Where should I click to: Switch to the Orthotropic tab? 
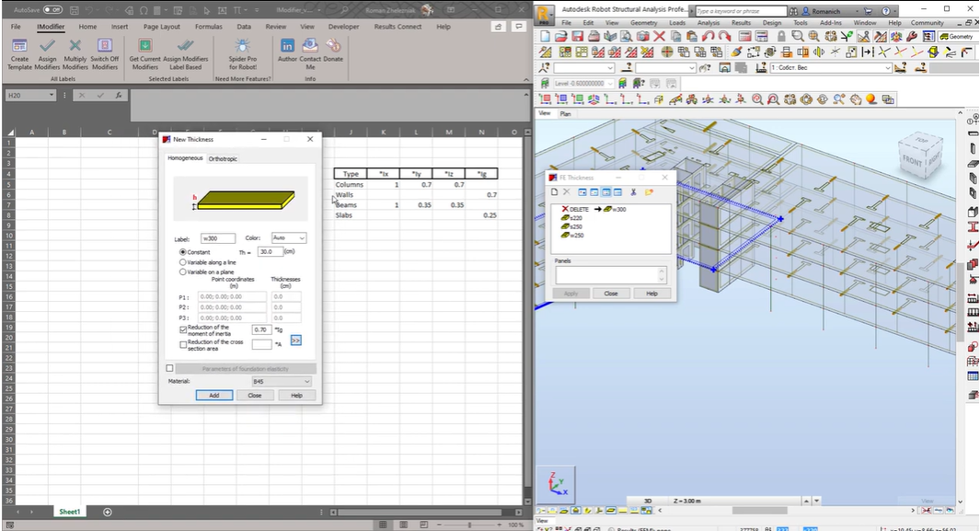pos(223,158)
